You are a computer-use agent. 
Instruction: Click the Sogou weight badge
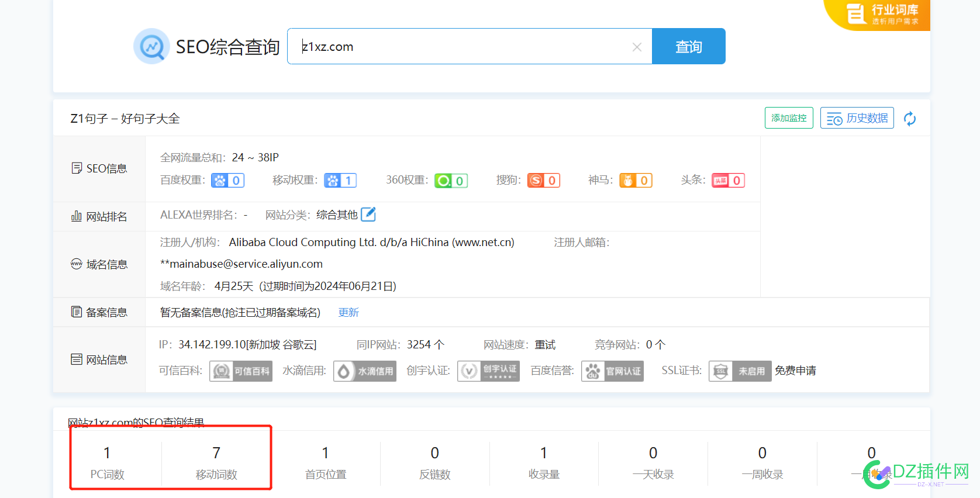tap(544, 181)
